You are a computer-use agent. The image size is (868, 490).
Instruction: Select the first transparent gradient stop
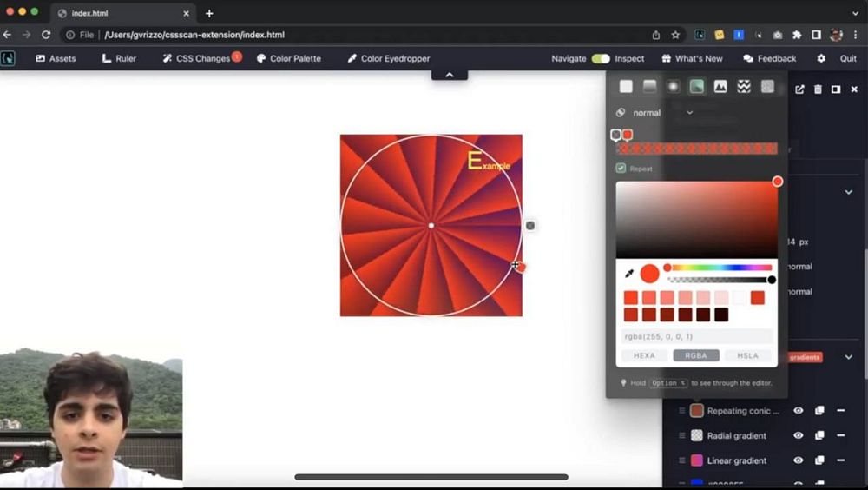click(615, 135)
